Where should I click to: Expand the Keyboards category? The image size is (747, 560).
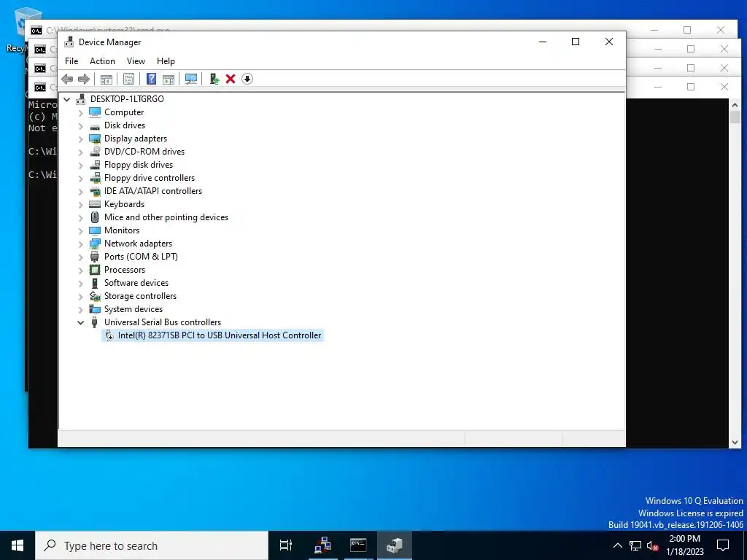click(80, 205)
